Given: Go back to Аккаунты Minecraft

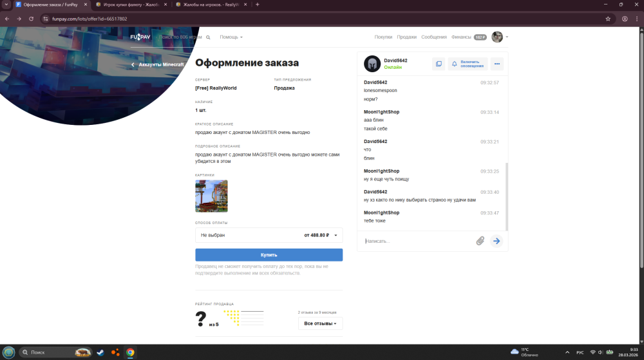Looking at the screenshot, I should tap(157, 64).
